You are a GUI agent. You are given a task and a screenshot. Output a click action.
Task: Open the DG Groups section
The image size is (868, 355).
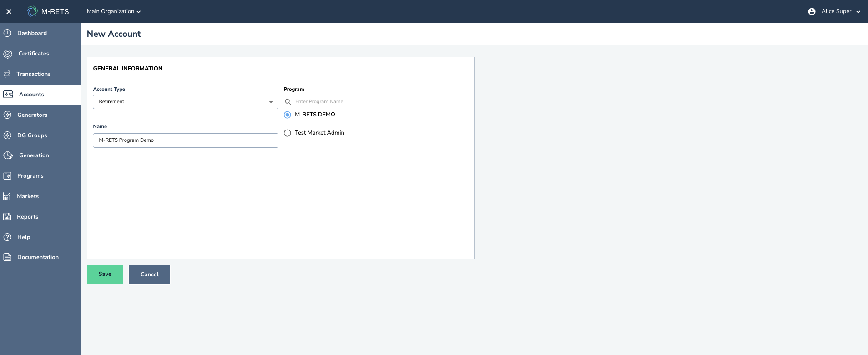click(40, 135)
